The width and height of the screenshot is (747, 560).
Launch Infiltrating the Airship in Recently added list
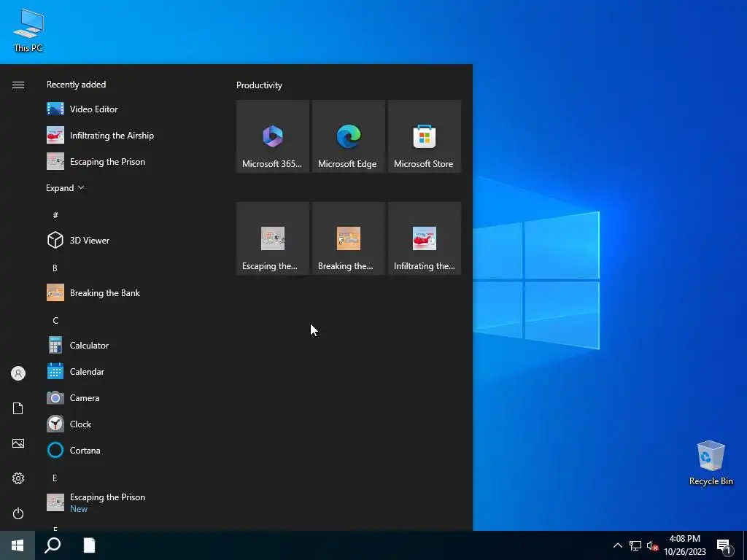click(128, 135)
